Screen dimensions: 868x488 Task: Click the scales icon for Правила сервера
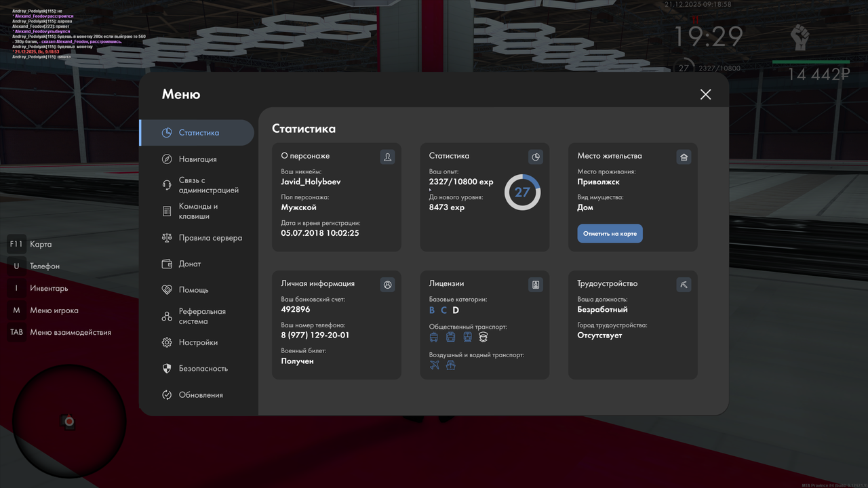167,238
